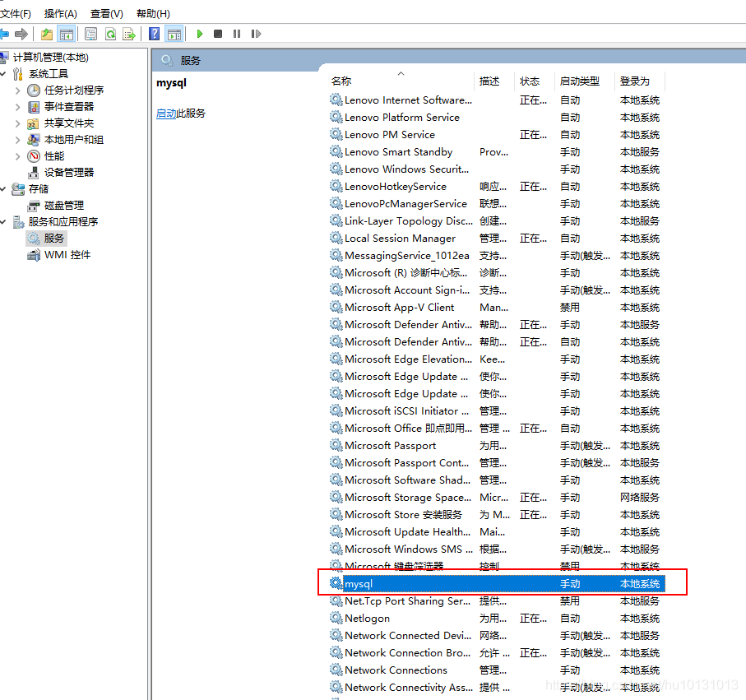The height and width of the screenshot is (700, 746).
Task: Click the Microsoft iSCSI Initiator gear icon
Action: [336, 410]
